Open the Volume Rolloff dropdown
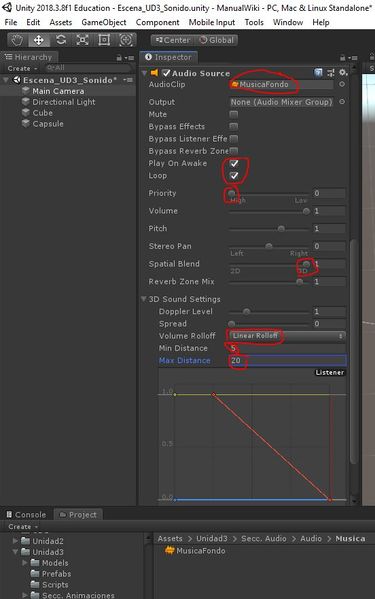The width and height of the screenshot is (375, 599). coord(288,335)
